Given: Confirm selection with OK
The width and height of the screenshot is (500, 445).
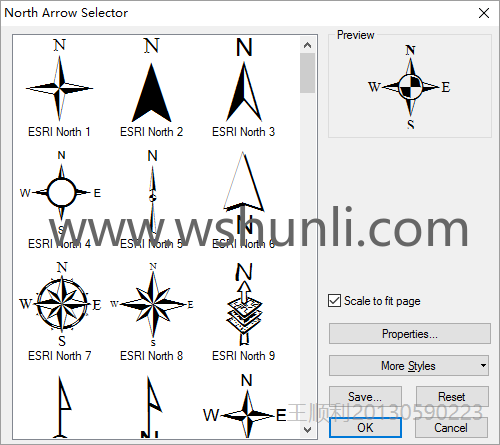Looking at the screenshot, I should (x=365, y=428).
